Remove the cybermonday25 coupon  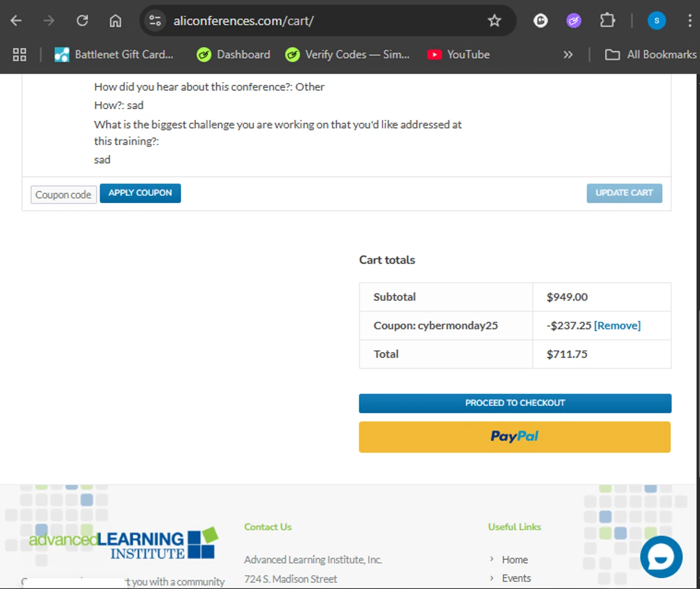tap(617, 326)
